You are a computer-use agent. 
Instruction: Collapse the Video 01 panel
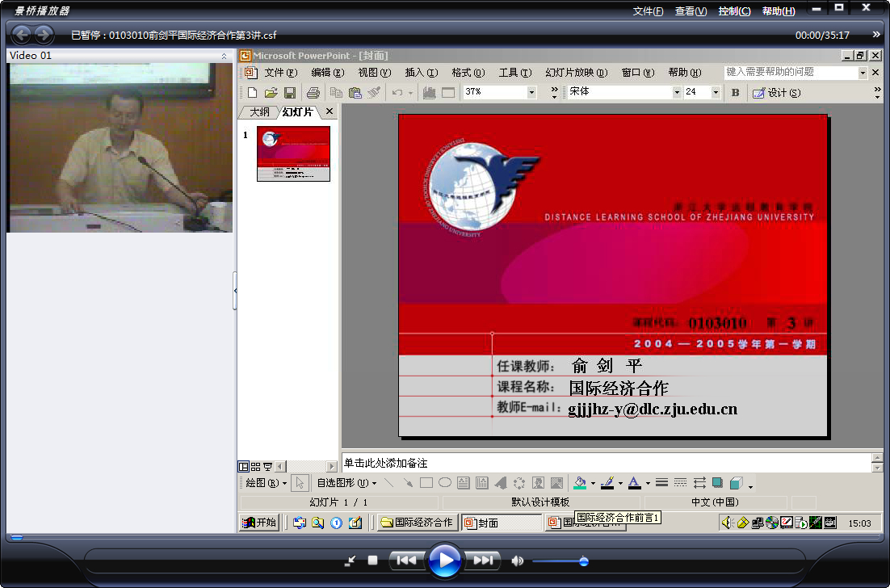225,56
